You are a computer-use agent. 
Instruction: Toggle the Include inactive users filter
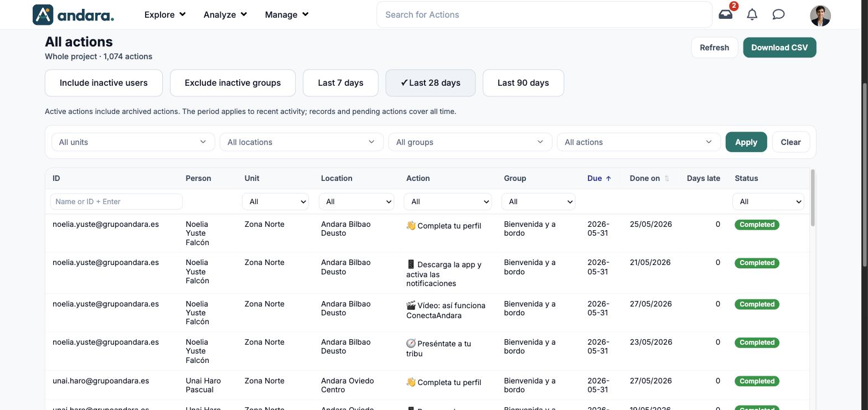click(104, 83)
